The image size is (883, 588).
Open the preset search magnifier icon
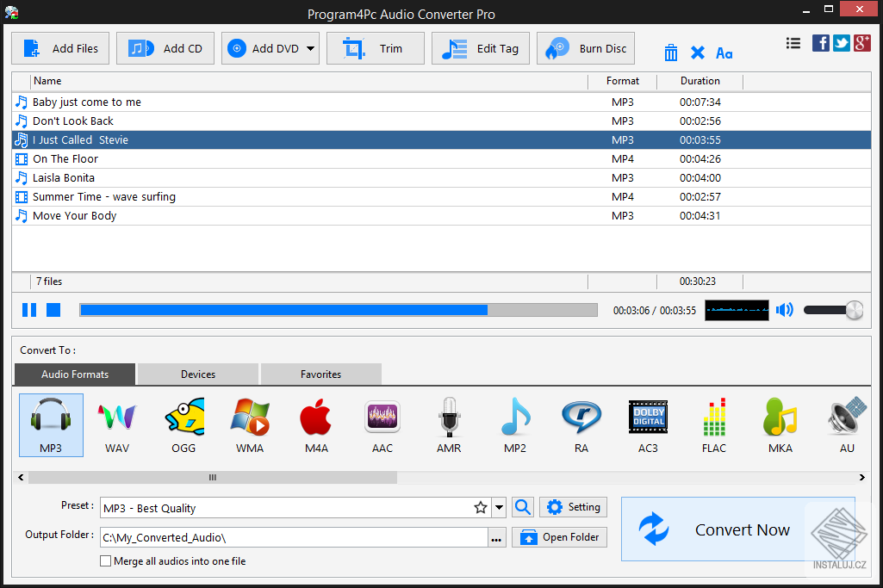pyautogui.click(x=522, y=507)
